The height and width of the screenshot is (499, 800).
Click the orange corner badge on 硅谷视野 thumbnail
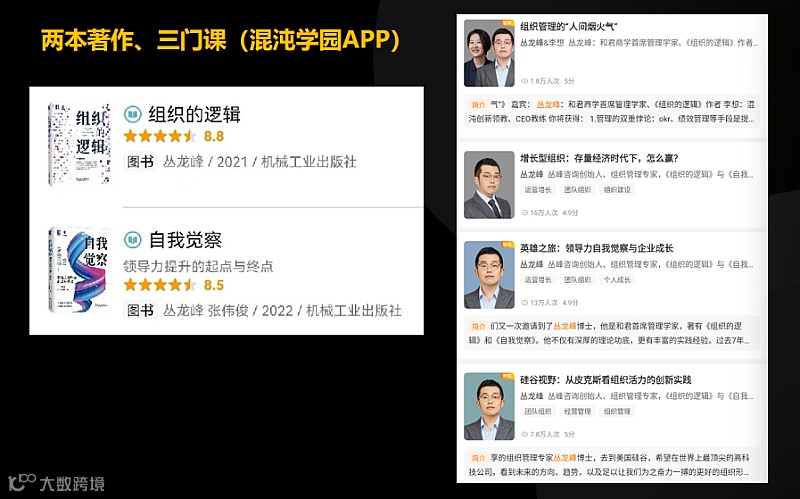pos(508,376)
